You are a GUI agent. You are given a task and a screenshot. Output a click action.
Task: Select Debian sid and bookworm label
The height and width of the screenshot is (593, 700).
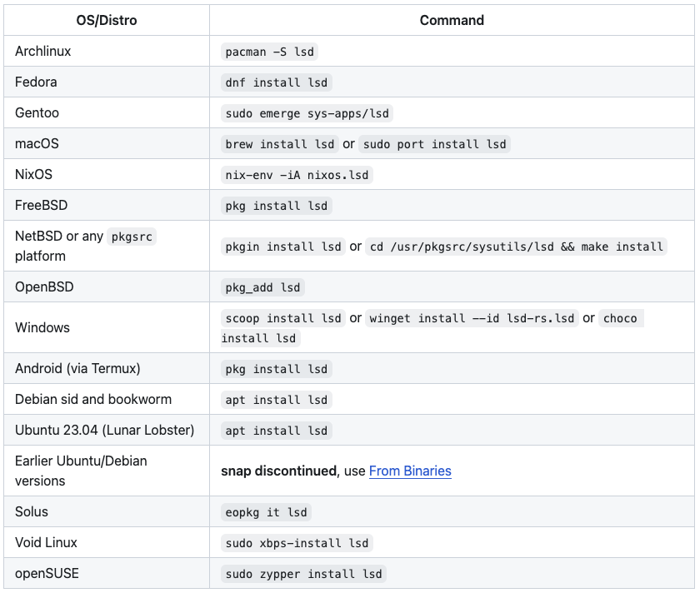(x=93, y=399)
